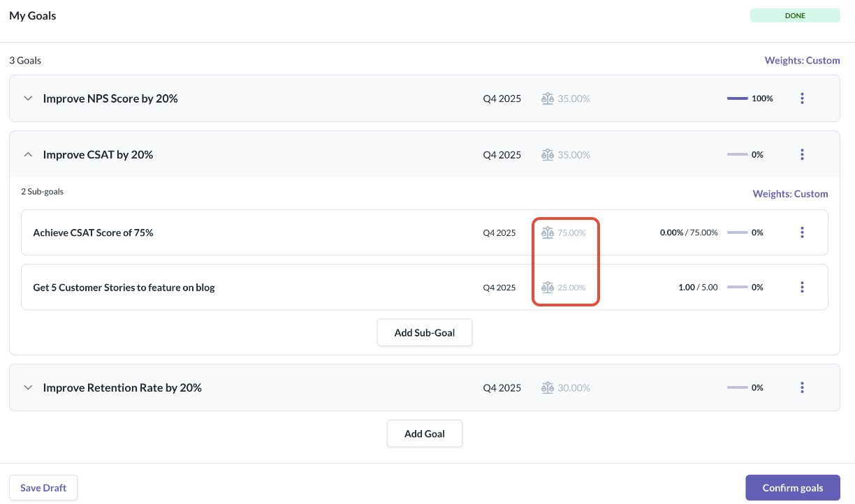Click the DONE status badge
This screenshot has width=855, height=504.
coord(795,15)
